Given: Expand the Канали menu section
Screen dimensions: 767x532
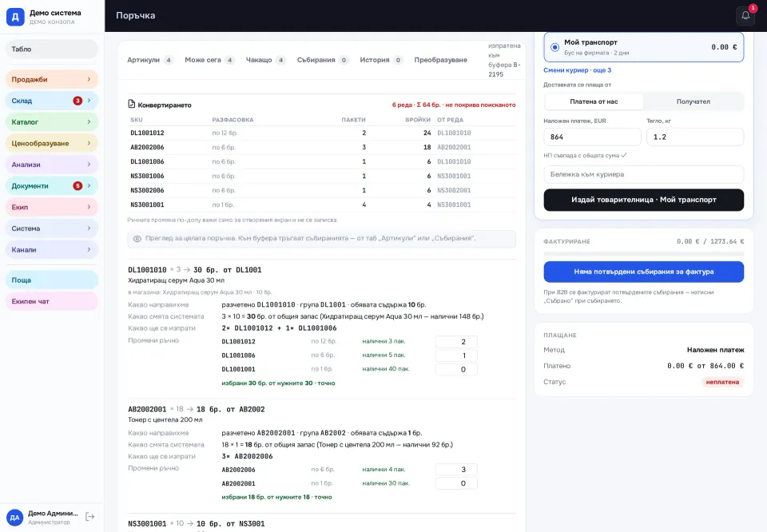Looking at the screenshot, I should click(x=52, y=249).
